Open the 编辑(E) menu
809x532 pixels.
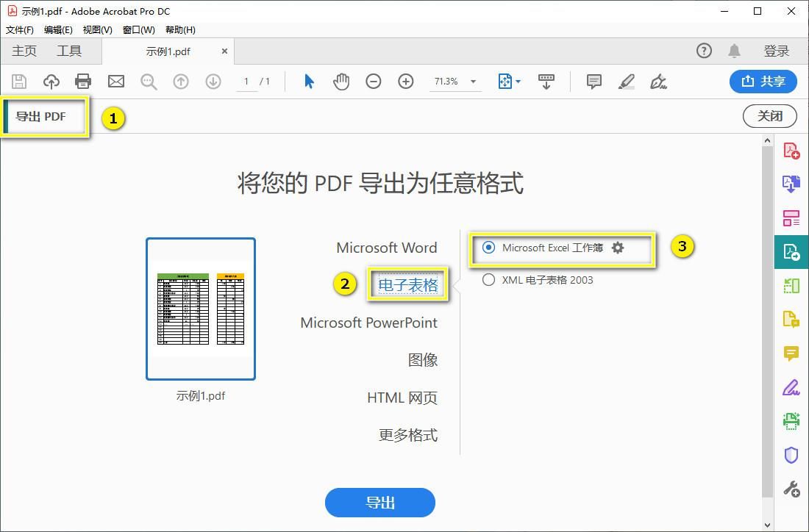[58, 30]
